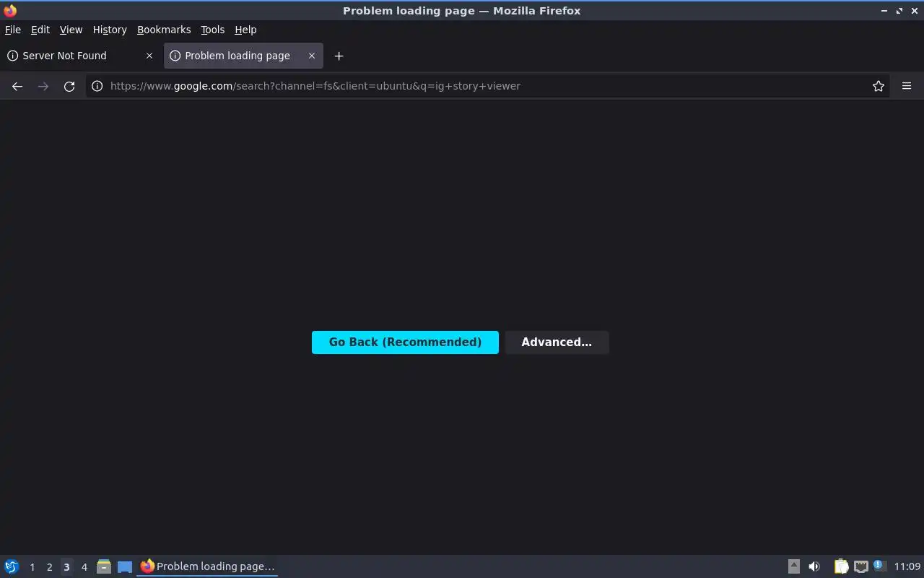Click the blue desktop icon in taskbar
924x578 pixels.
[125, 566]
